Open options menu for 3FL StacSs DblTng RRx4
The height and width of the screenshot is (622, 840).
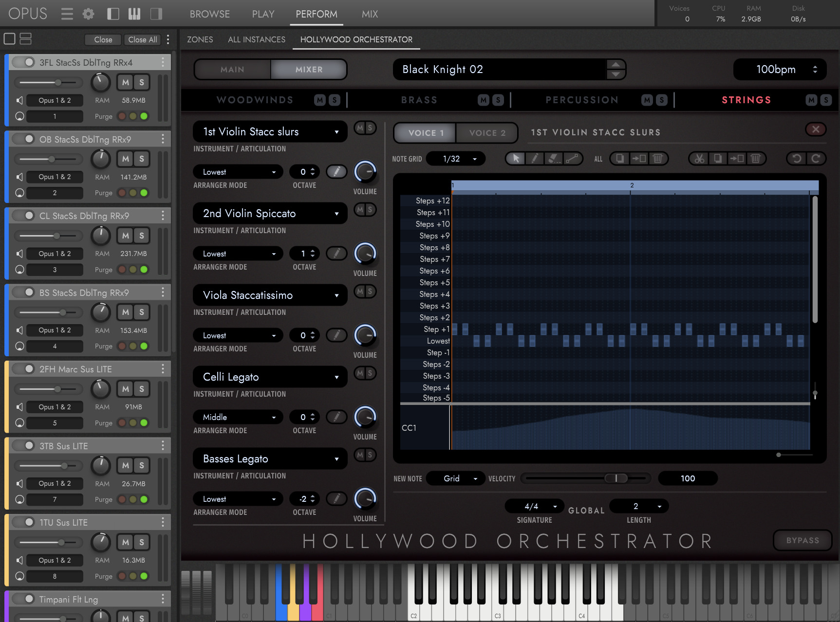coord(163,62)
